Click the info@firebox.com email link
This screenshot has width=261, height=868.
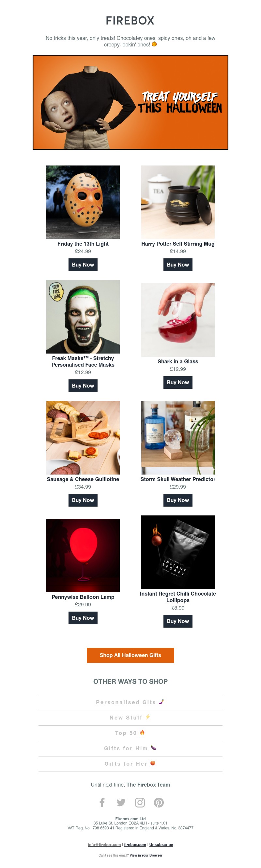[x=104, y=844]
